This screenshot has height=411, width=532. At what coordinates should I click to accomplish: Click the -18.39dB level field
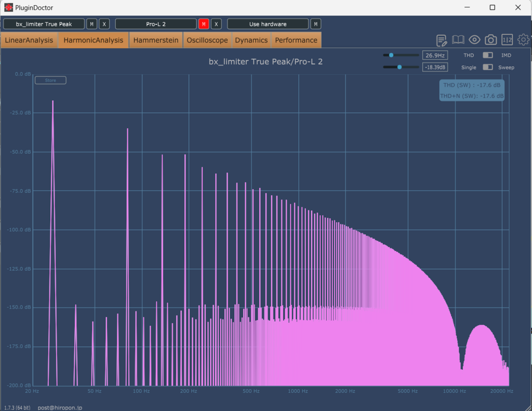[435, 67]
